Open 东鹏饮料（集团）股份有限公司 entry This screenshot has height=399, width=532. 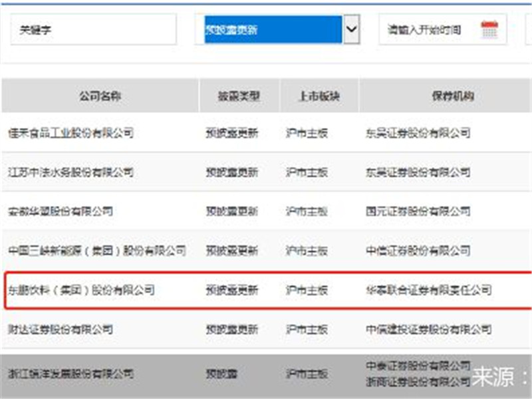81,290
